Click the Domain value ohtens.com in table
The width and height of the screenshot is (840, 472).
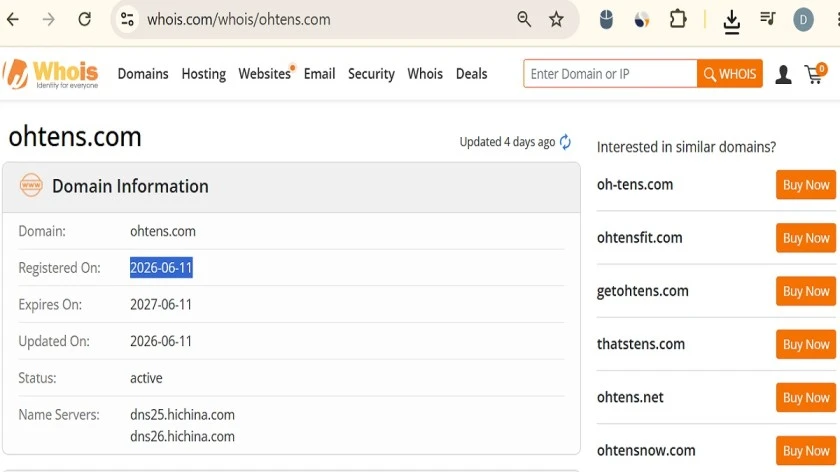163,231
